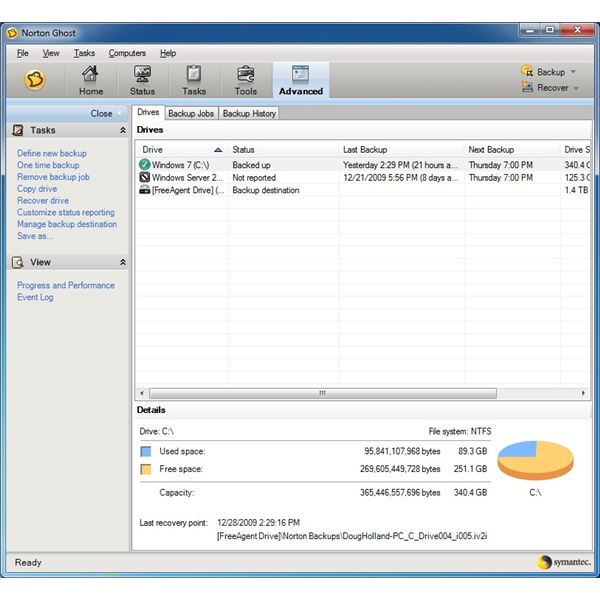
Task: Open the File menu
Action: [x=23, y=53]
